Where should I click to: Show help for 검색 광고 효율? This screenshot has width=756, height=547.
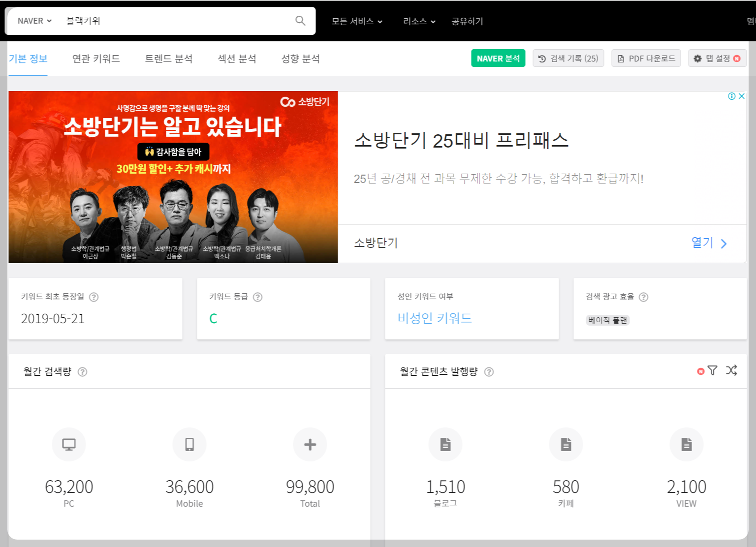click(x=643, y=297)
